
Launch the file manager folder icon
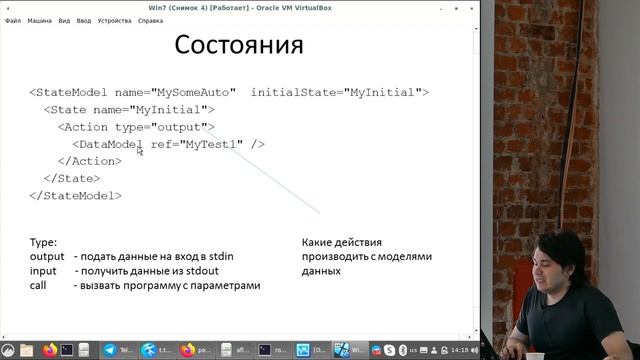27,350
